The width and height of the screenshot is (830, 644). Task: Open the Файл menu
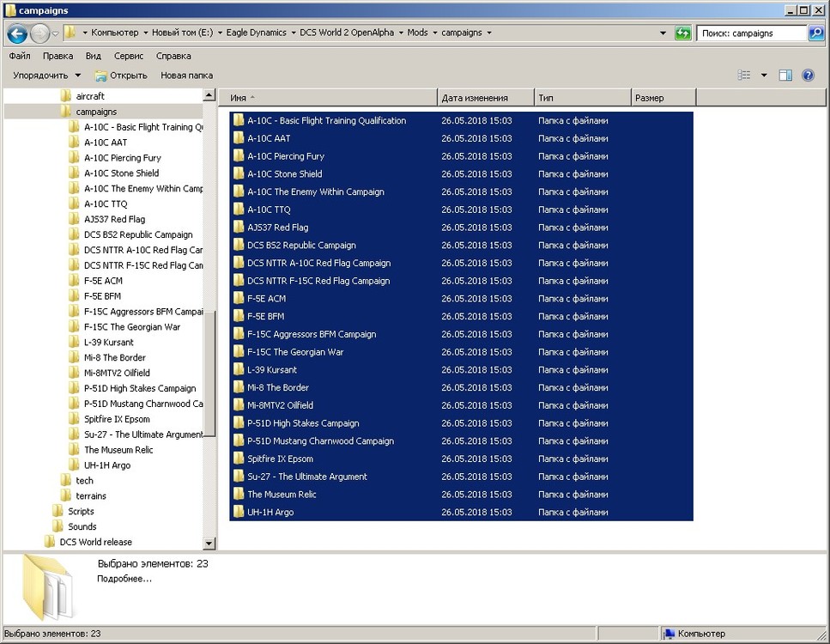pos(20,56)
